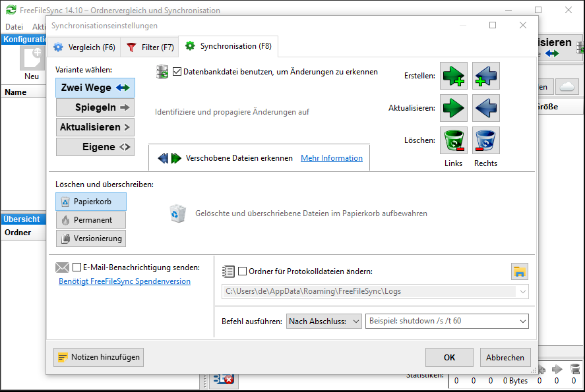Click the email envelope icon
Viewport: 585px width, 392px height.
62,267
